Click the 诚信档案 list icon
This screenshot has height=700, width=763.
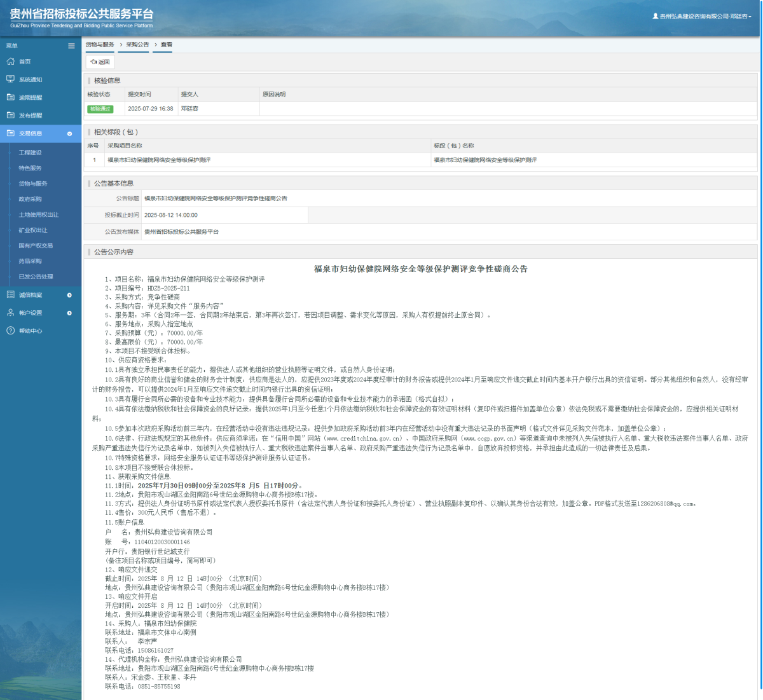coord(10,295)
